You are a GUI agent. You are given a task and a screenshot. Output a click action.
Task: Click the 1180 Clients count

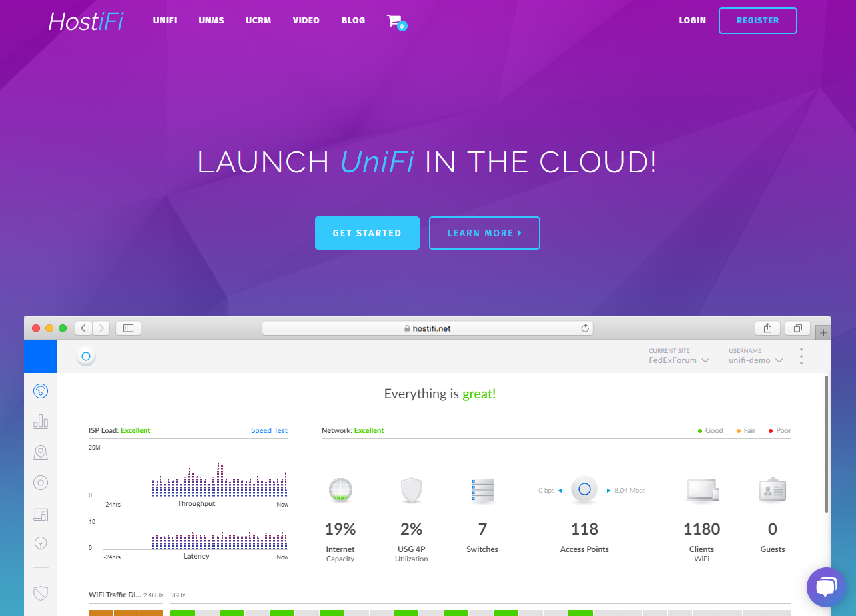click(x=702, y=529)
